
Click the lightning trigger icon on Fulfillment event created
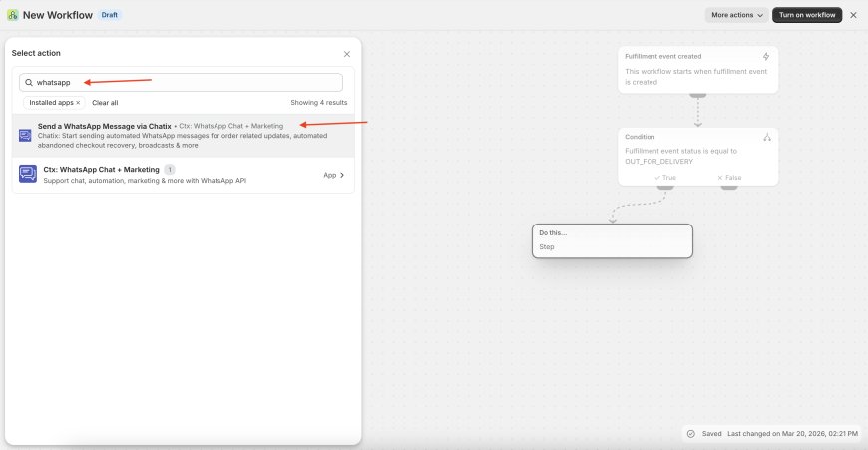coord(766,57)
